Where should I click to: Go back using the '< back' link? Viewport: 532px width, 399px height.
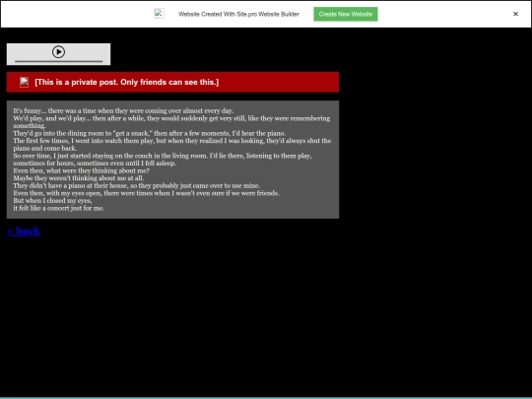click(24, 232)
